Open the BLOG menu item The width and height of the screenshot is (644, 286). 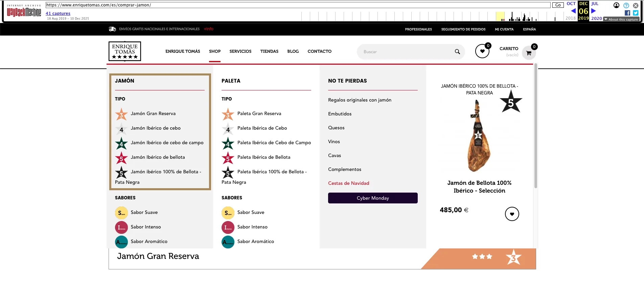(293, 51)
